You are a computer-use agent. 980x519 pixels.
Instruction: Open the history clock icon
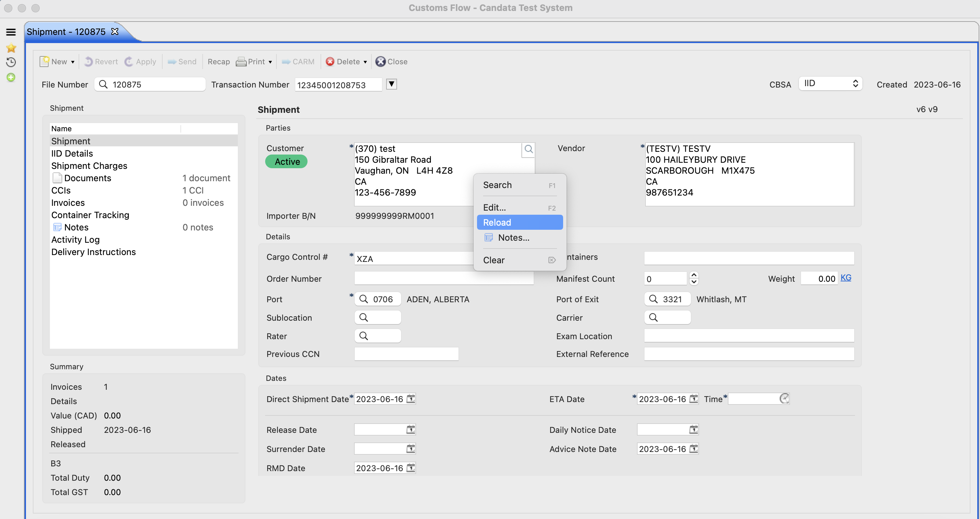coord(11,62)
